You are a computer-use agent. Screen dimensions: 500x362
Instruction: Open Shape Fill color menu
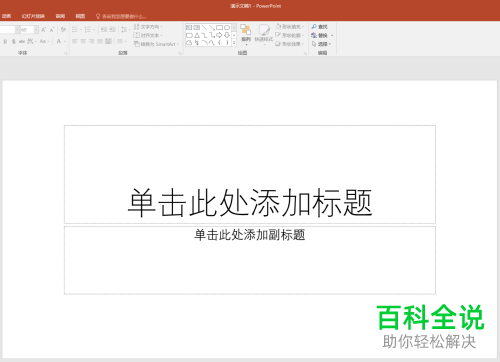[x=289, y=27]
